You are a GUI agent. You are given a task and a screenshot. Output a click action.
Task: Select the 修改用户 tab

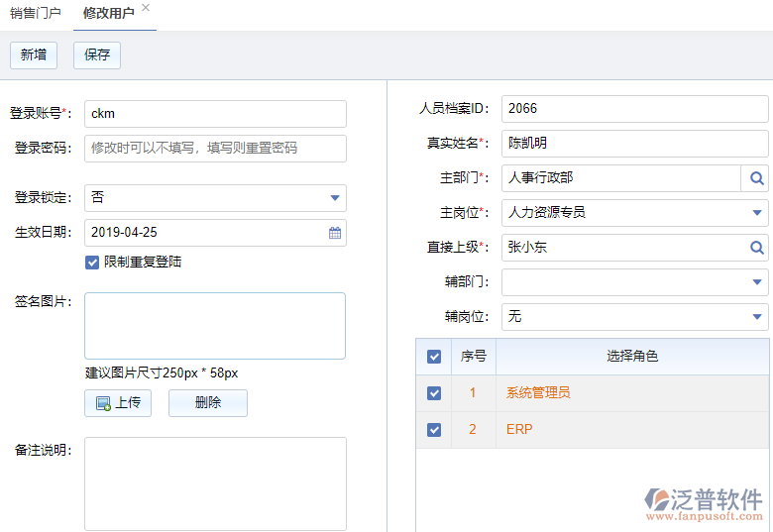pyautogui.click(x=109, y=14)
